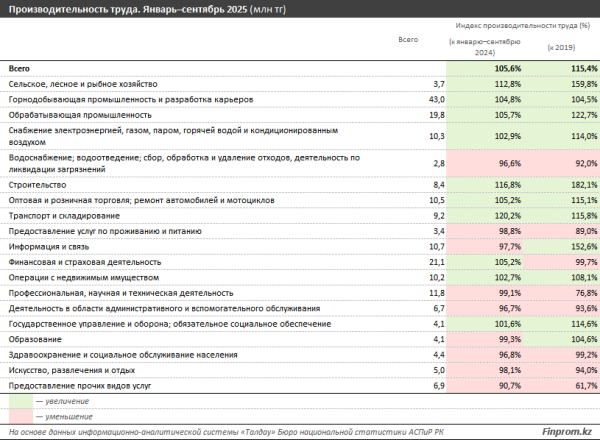This screenshot has height=440, width=600.
Task: Click the "Образование" row label
Action: (x=35, y=340)
